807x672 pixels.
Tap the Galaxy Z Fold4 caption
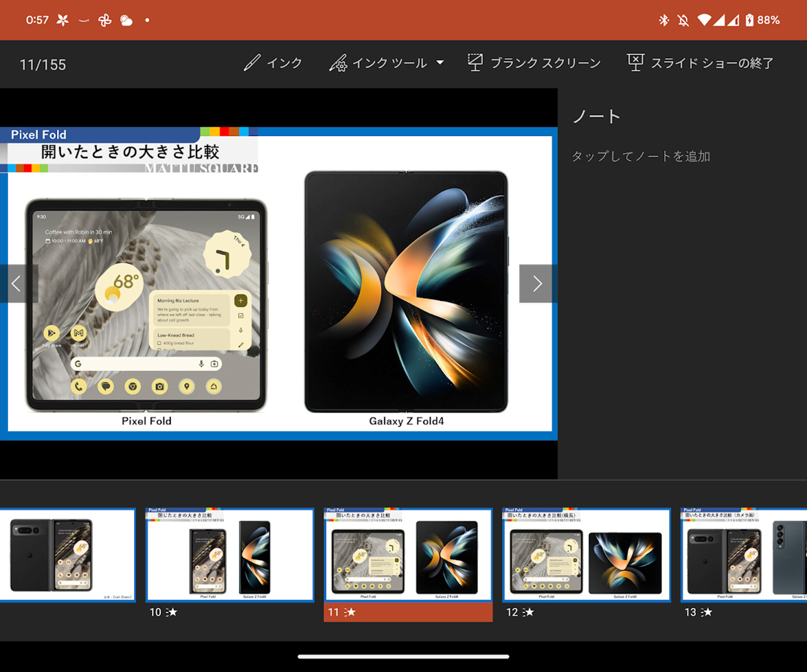click(406, 421)
